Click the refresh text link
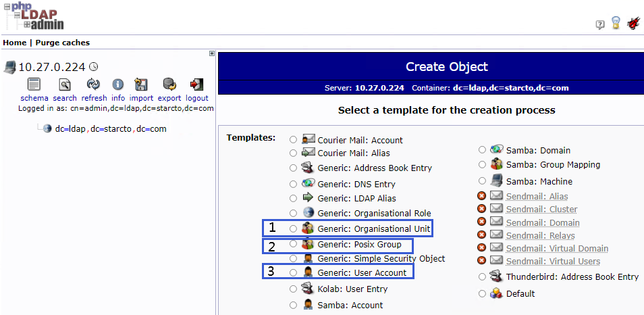 94,98
